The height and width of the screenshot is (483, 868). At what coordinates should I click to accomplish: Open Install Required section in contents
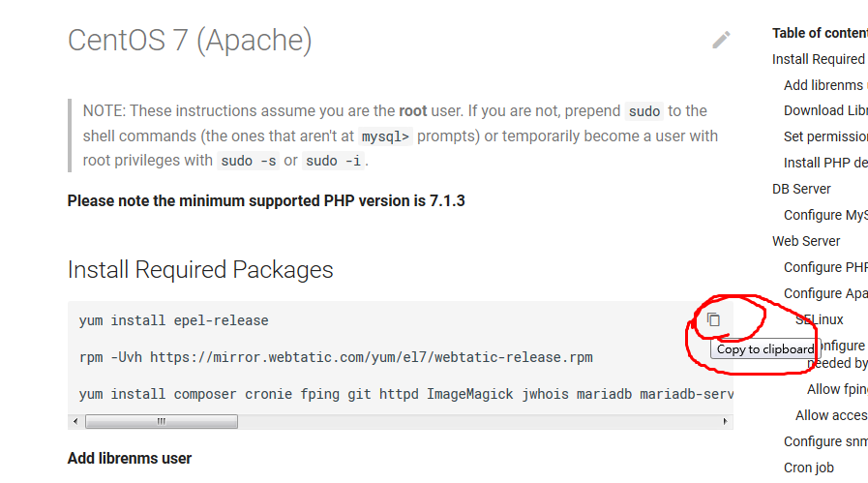[x=819, y=59]
